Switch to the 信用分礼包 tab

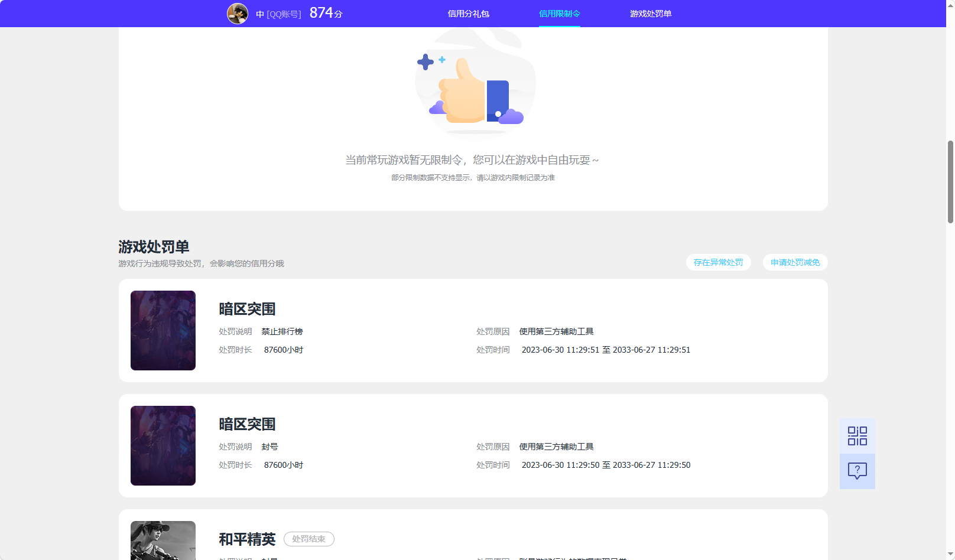coord(469,13)
